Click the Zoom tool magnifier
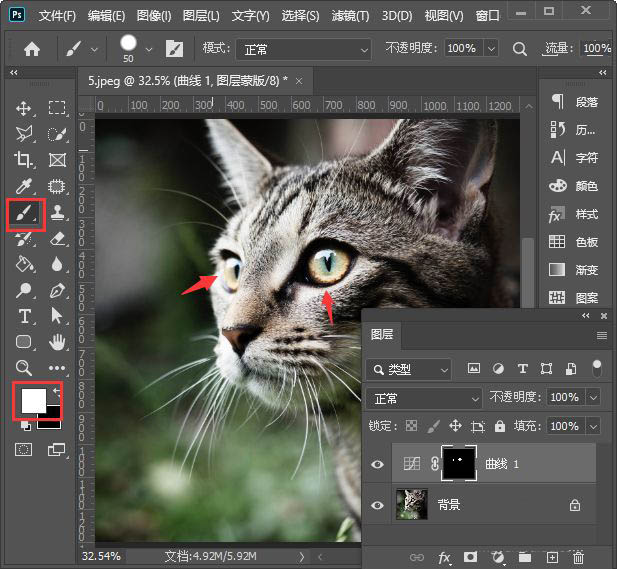Screen dimensions: 617x569 tap(24, 368)
